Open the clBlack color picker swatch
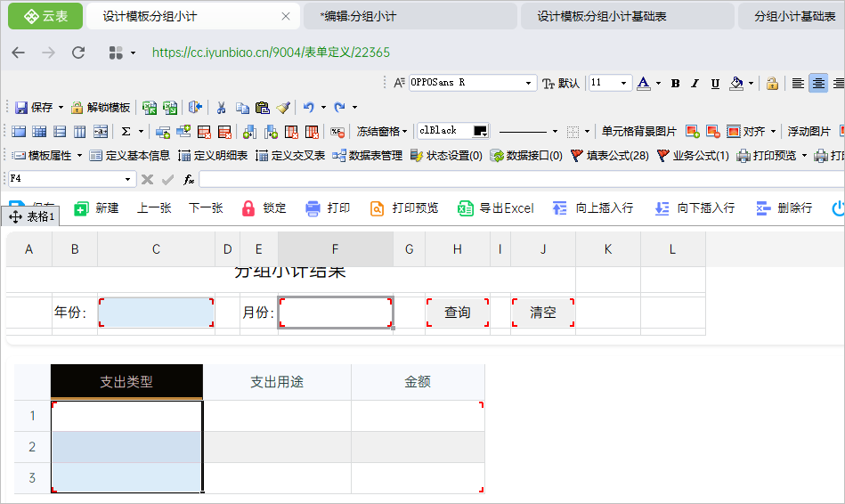This screenshot has height=504, width=845. tap(480, 131)
